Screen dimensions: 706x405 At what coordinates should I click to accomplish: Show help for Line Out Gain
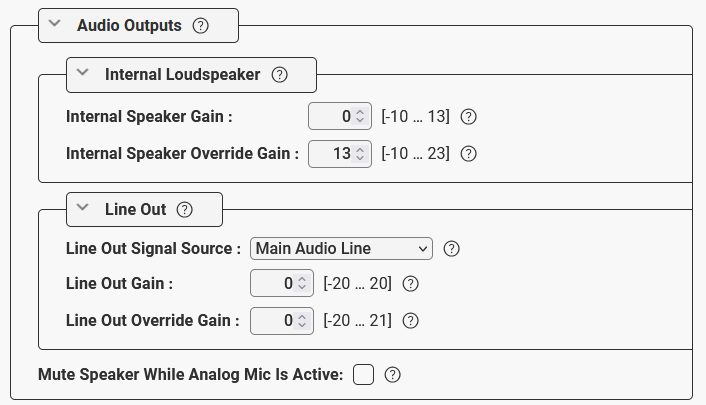pos(409,284)
